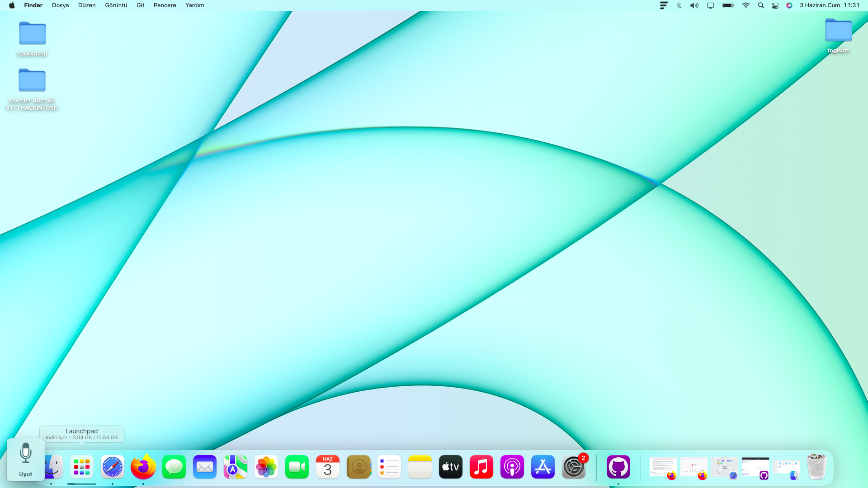Open Apple TV app
This screenshot has width=868, height=488.
coord(451,467)
